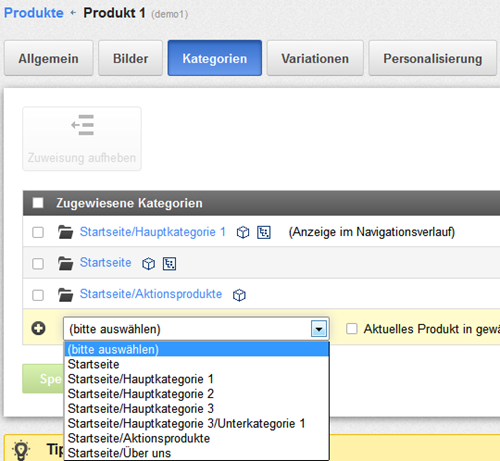500x461 pixels.
Task: Click cube icon in Startseite/Aktionsprodukte row
Action: click(x=239, y=295)
